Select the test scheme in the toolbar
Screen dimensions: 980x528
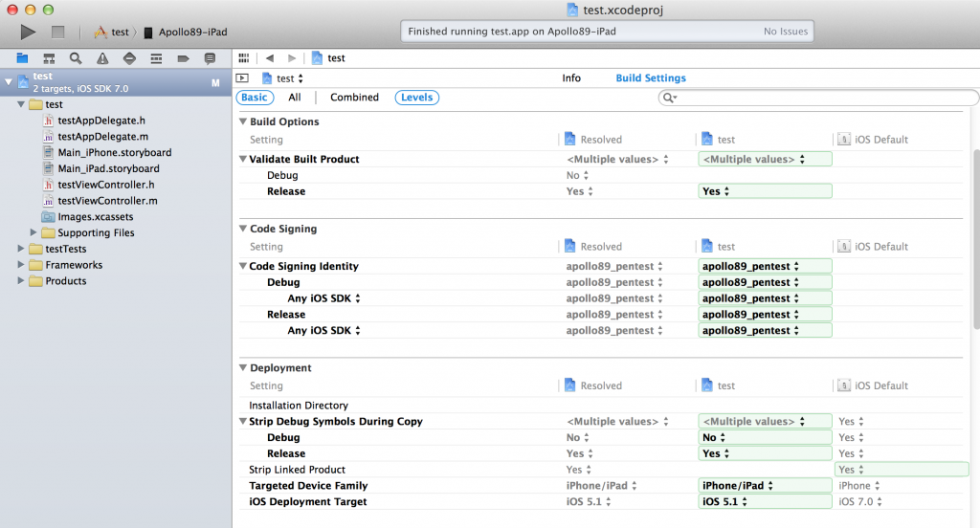click(x=112, y=32)
